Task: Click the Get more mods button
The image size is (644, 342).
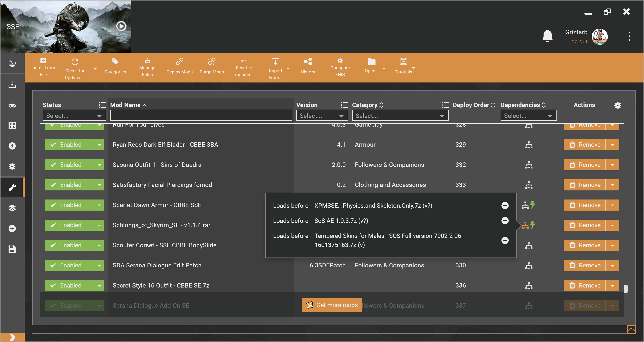Action: pos(332,305)
